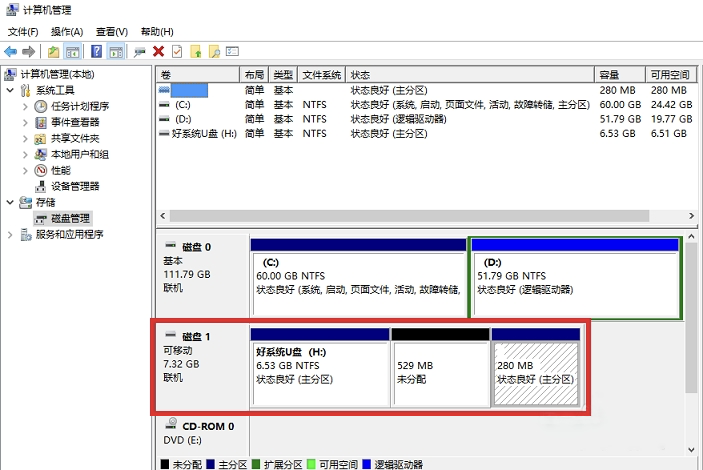Collapse the 系统工具 tree node
The height and width of the screenshot is (470, 703).
pos(10,90)
